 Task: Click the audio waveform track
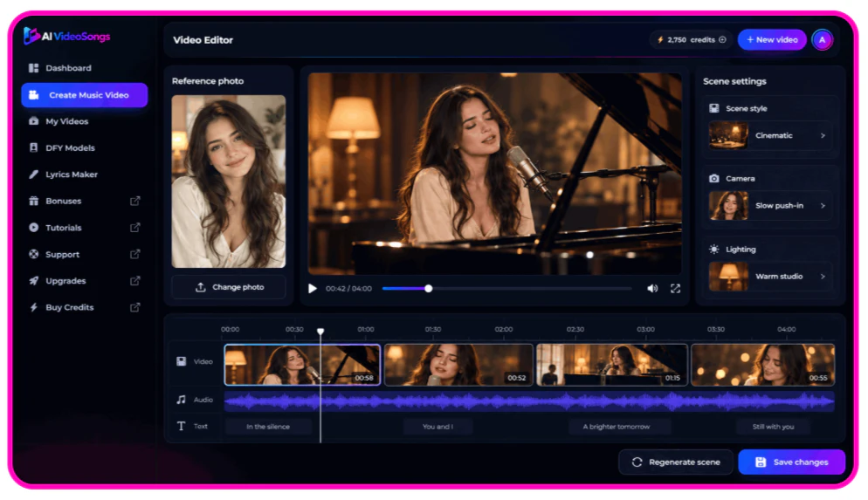(x=529, y=401)
